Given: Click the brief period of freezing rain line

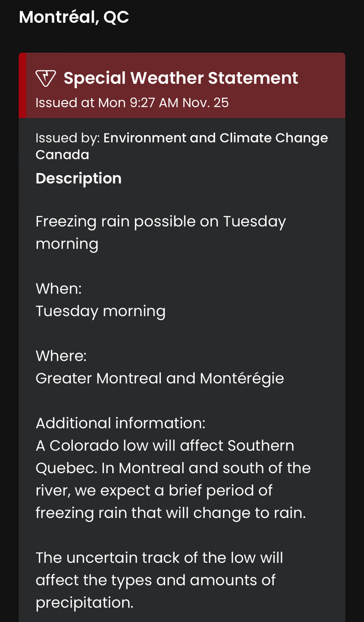Looking at the screenshot, I should (x=171, y=502).
